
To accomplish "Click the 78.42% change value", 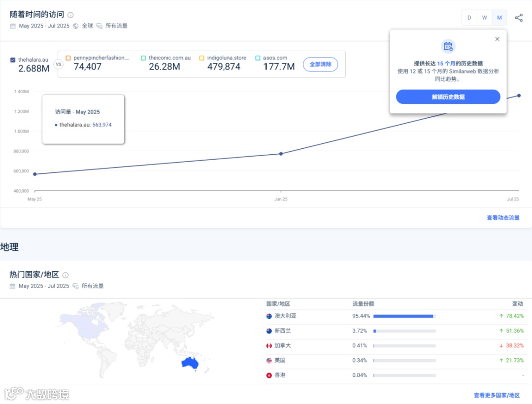I will coord(515,316).
